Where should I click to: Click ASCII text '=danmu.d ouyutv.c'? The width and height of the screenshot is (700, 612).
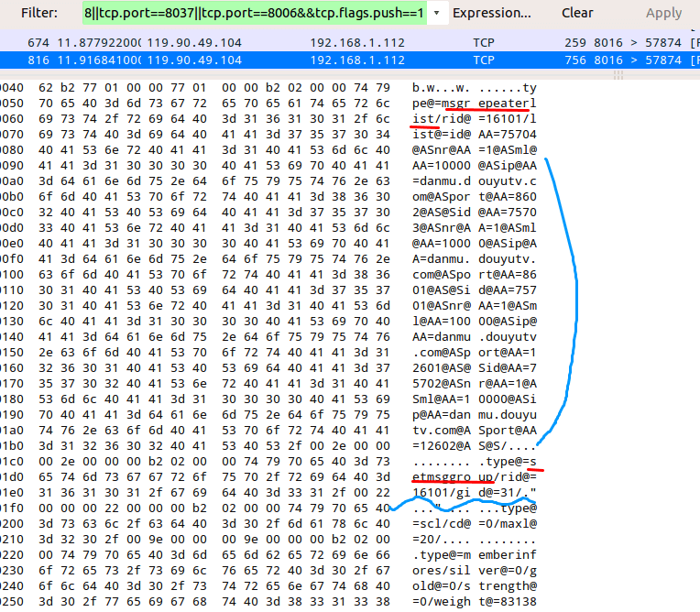coord(474,181)
